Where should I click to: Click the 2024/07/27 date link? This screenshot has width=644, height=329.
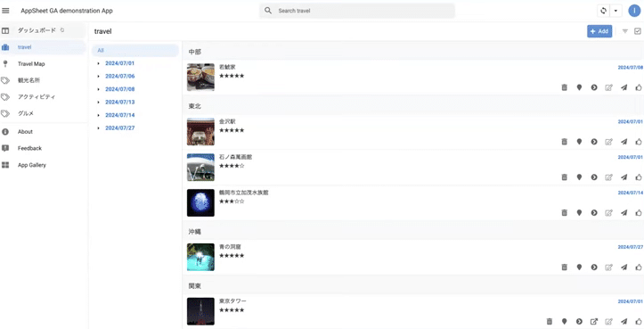tap(120, 127)
